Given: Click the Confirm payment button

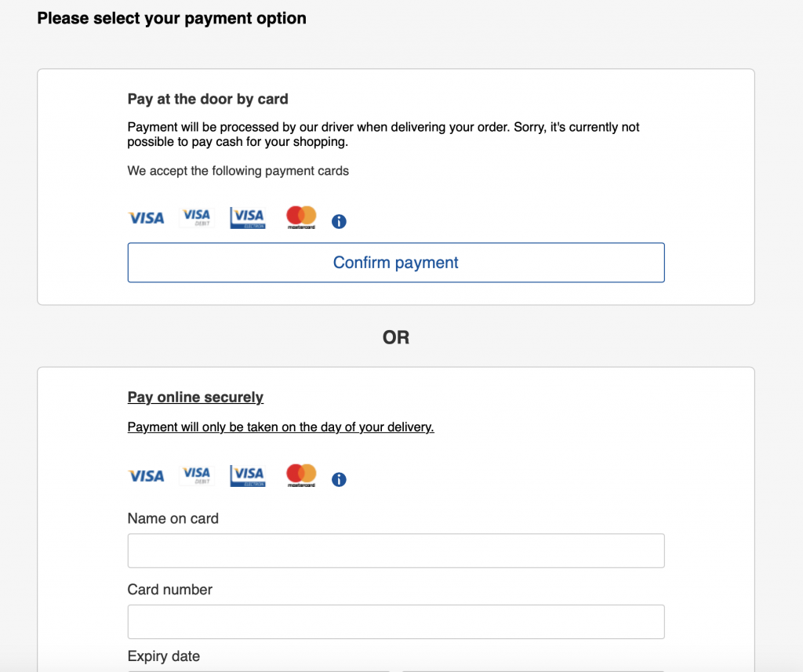Looking at the screenshot, I should [x=396, y=263].
